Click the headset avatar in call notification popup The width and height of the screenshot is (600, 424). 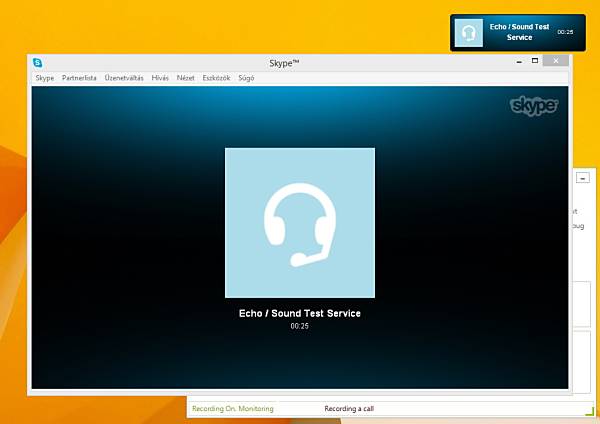[469, 33]
